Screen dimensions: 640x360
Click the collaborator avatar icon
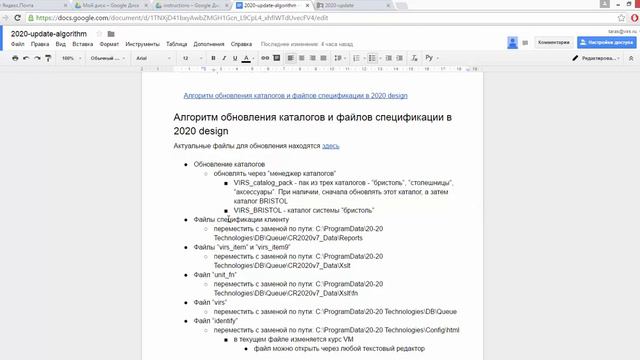[513, 42]
